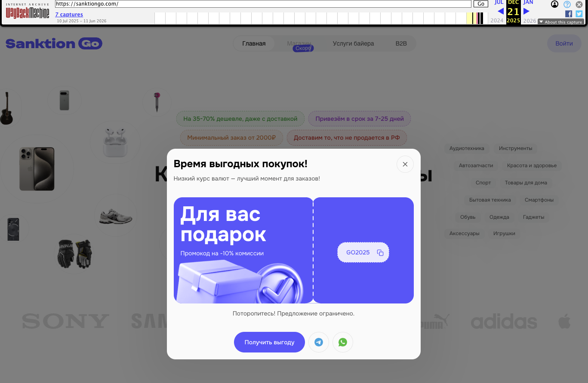Image resolution: width=588 pixels, height=383 pixels.
Task: Click the Получить выгоду button
Action: click(x=269, y=342)
